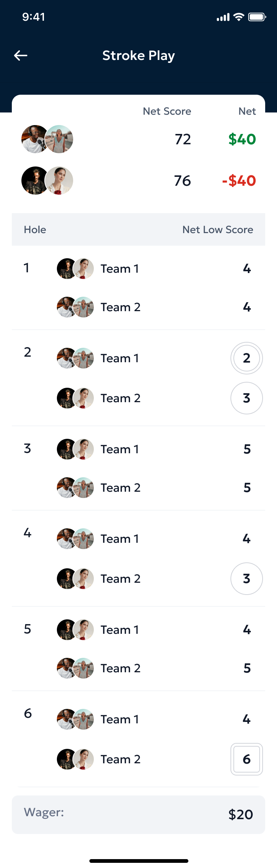277x868 pixels.
Task: Tap Team 1 avatars on hole 3
Action: [x=75, y=449]
